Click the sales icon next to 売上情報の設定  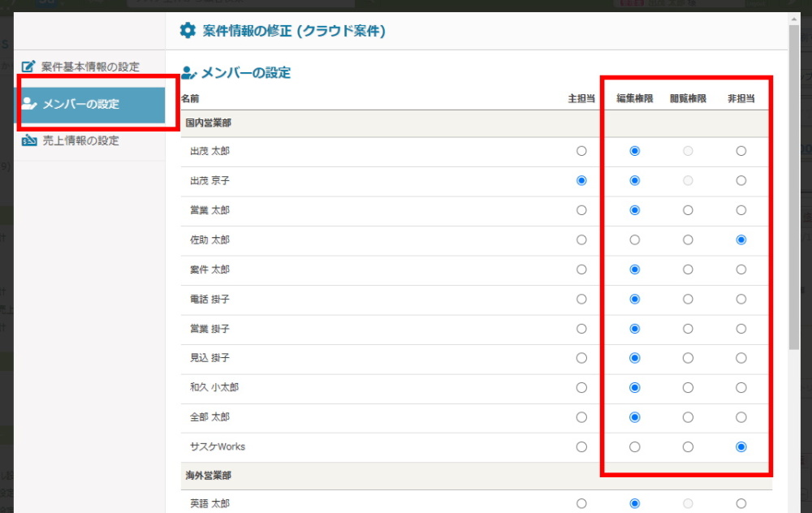coord(30,141)
